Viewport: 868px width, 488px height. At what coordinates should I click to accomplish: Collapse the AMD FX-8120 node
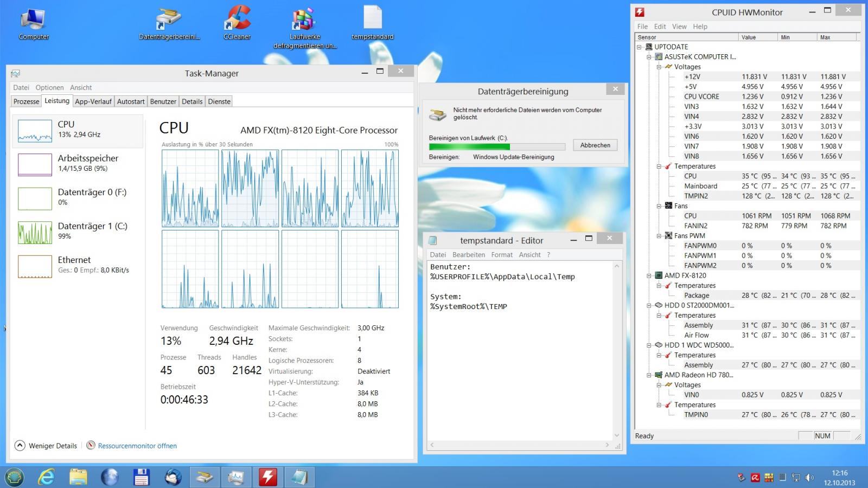(649, 275)
